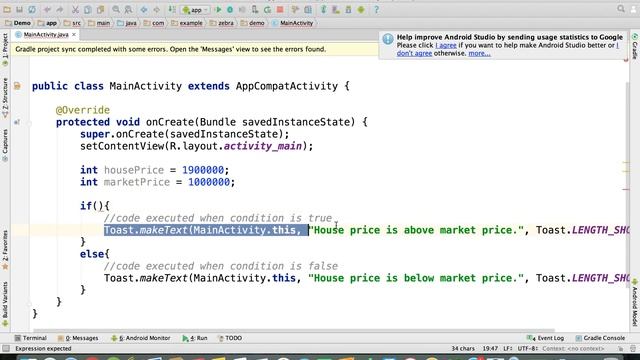This screenshot has width=640, height=360.
Task: Cut selection with the scissors icon
Action: pyautogui.click(x=75, y=9)
